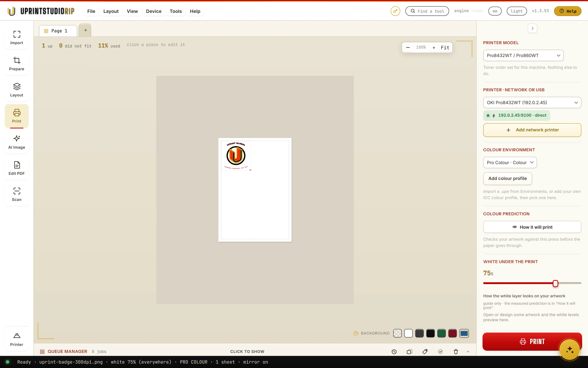Click Add colour profile button
This screenshot has width=588, height=368.
click(x=508, y=178)
